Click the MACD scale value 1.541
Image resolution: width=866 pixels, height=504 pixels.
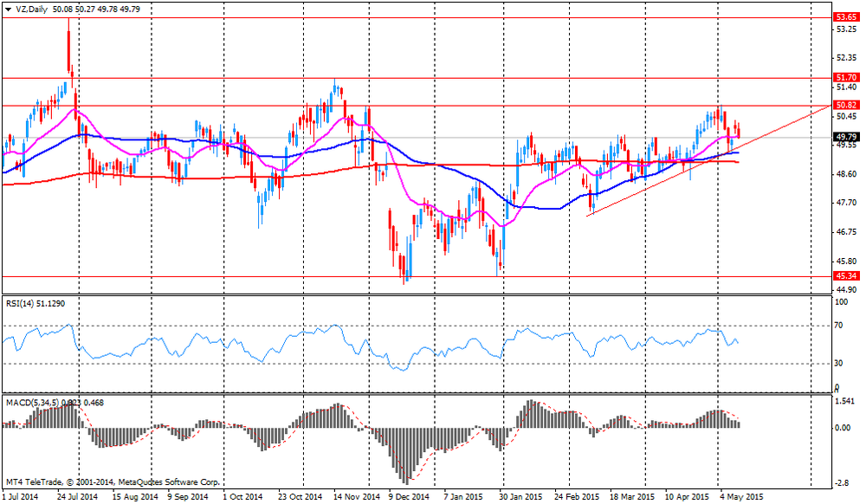coord(845,401)
